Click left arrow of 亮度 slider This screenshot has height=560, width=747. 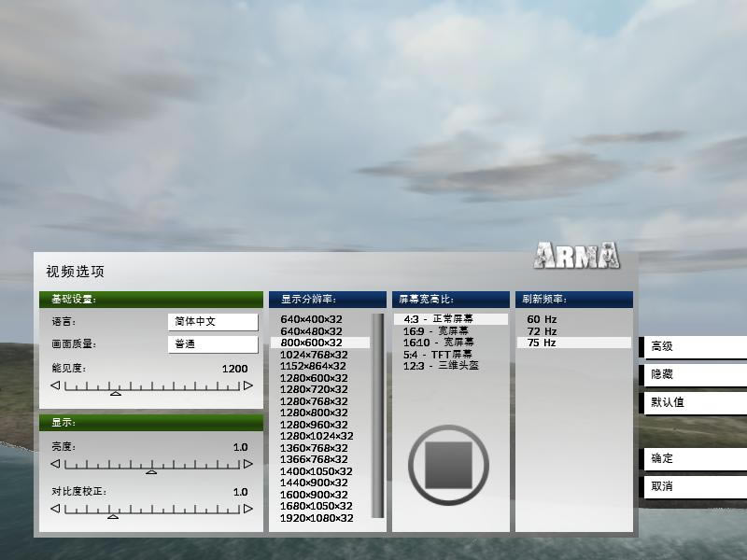click(55, 464)
